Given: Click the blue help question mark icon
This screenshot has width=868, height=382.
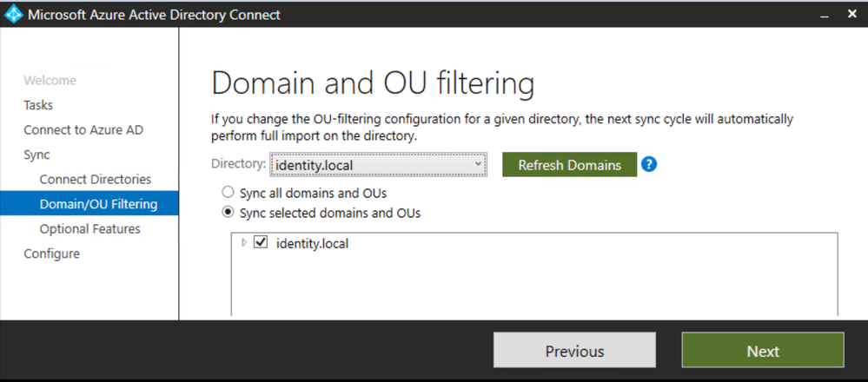Looking at the screenshot, I should (648, 164).
